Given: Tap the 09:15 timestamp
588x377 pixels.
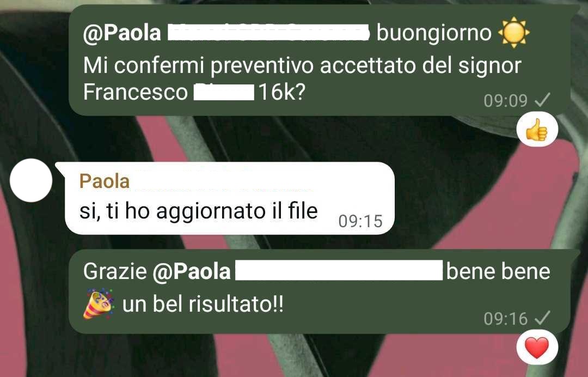Looking at the screenshot, I should [x=360, y=221].
